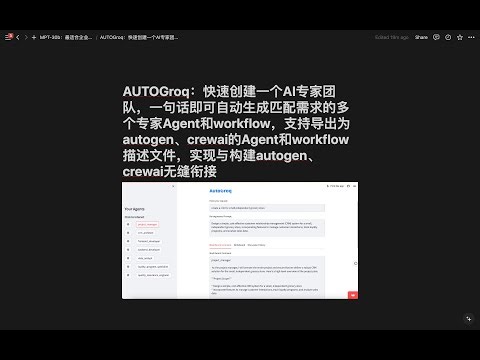Click the AI assistant sparkle button
The image size is (480, 360).
point(469,319)
